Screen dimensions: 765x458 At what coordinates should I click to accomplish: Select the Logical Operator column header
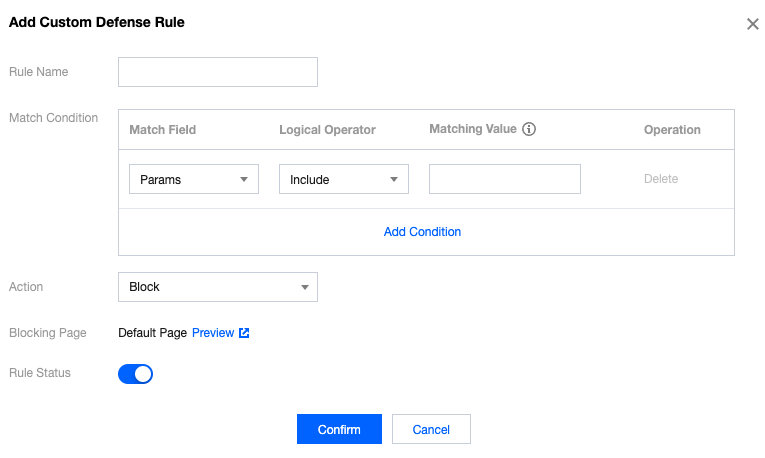(327, 130)
